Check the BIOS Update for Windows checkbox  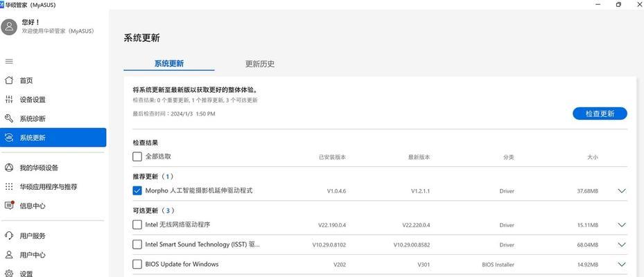(137, 265)
